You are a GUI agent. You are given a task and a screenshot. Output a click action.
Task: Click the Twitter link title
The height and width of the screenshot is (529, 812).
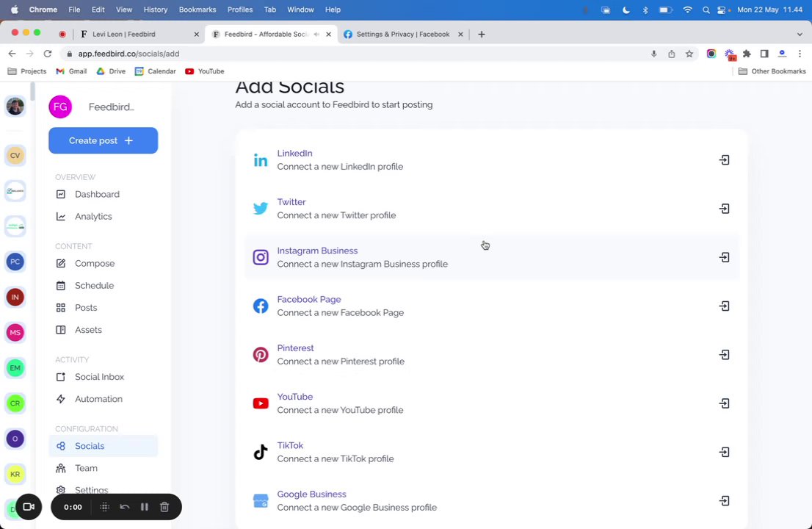(x=291, y=202)
